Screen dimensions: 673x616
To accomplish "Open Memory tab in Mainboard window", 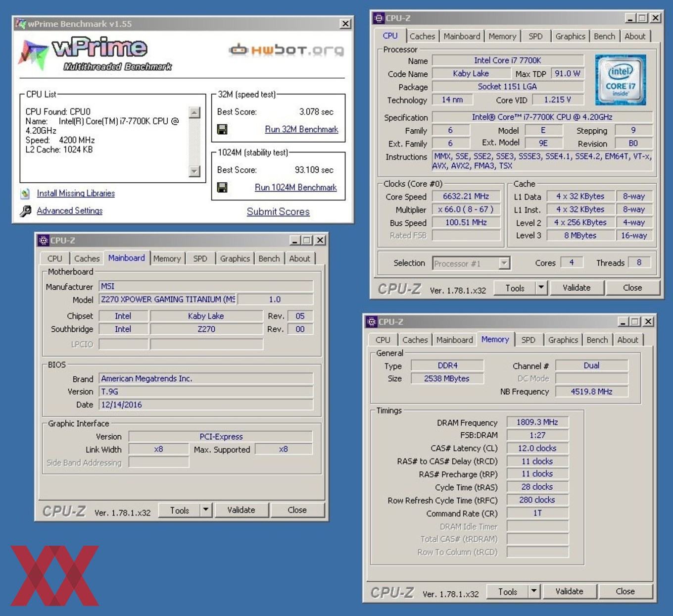I will point(167,258).
